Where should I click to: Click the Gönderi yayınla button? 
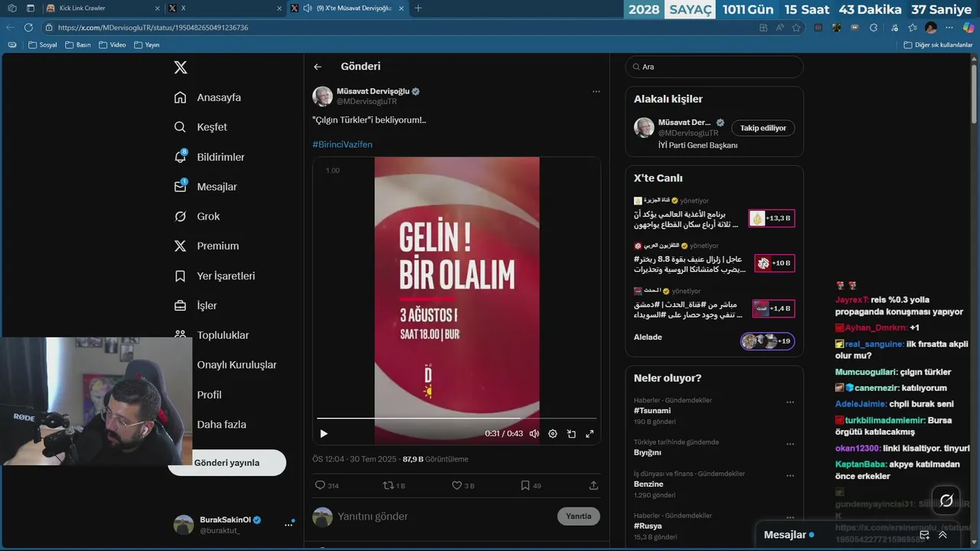click(x=227, y=463)
